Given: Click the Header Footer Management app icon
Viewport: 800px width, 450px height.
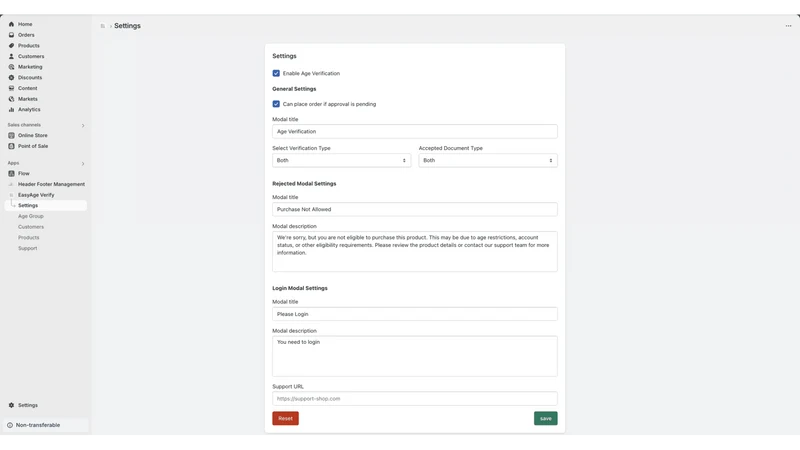Looking at the screenshot, I should (x=11, y=184).
